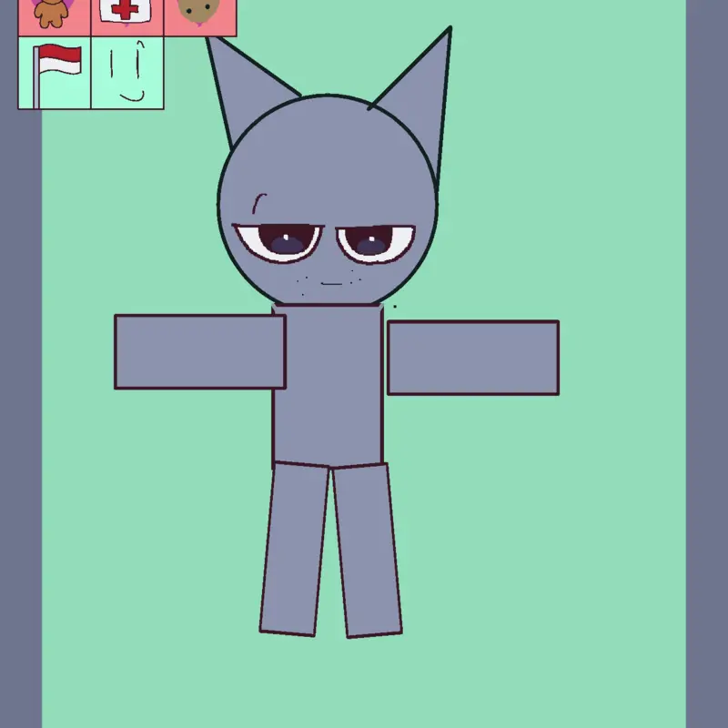This screenshot has width=728, height=728.
Task: Click the character's small mouth line
Action: click(331, 283)
